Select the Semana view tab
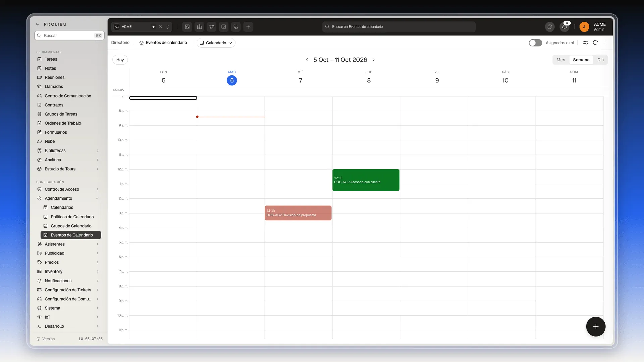The image size is (644, 362). (x=581, y=60)
